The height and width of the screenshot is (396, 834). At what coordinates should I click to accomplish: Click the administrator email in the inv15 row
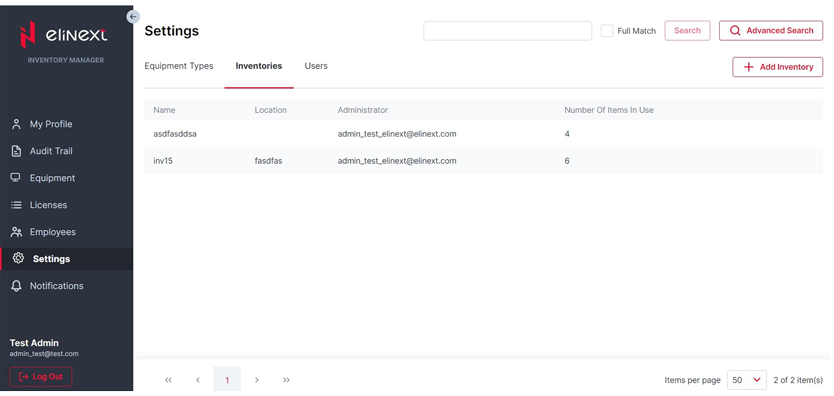[x=397, y=161]
